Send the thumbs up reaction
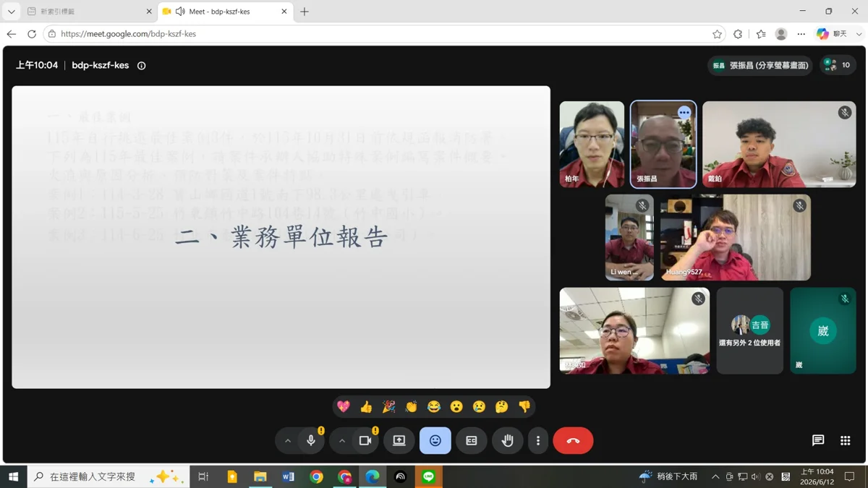The width and height of the screenshot is (868, 488). tap(366, 407)
